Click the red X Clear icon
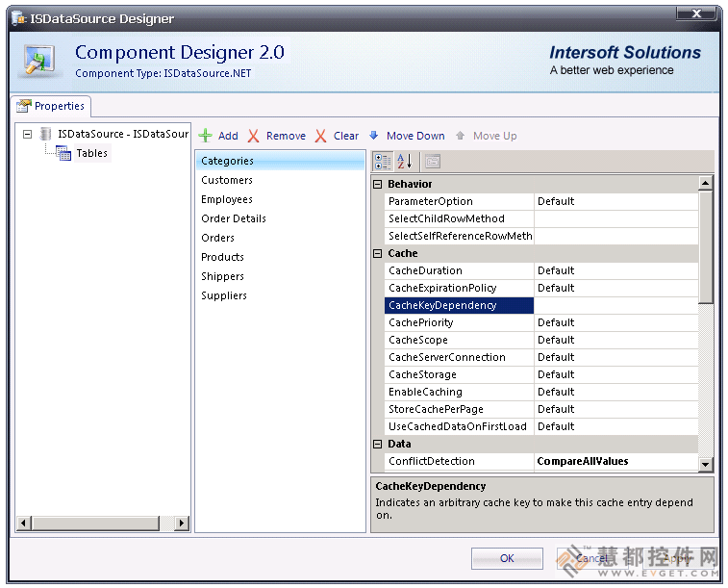Viewport: 728px width, 588px height. [320, 136]
